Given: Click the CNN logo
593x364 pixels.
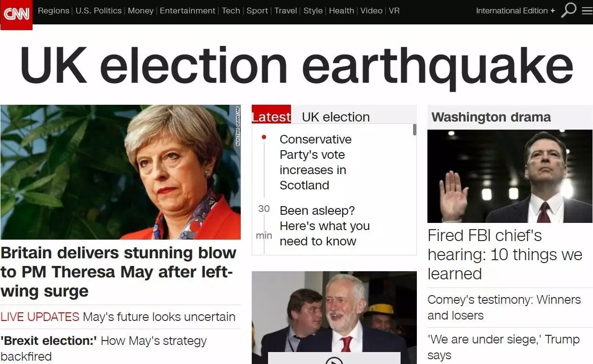Looking at the screenshot, I should click(16, 14).
